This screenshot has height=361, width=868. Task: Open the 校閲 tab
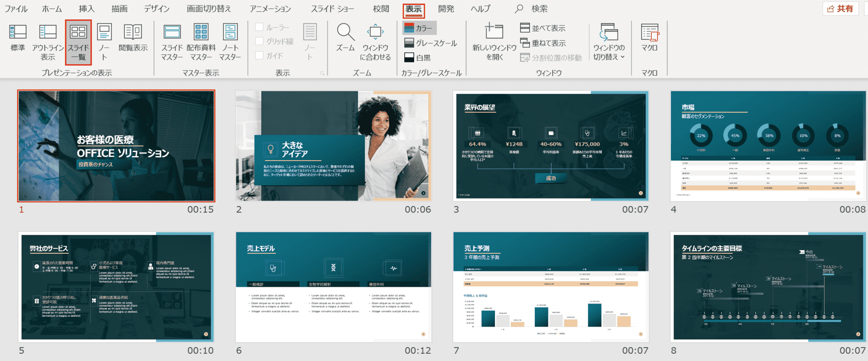click(381, 9)
